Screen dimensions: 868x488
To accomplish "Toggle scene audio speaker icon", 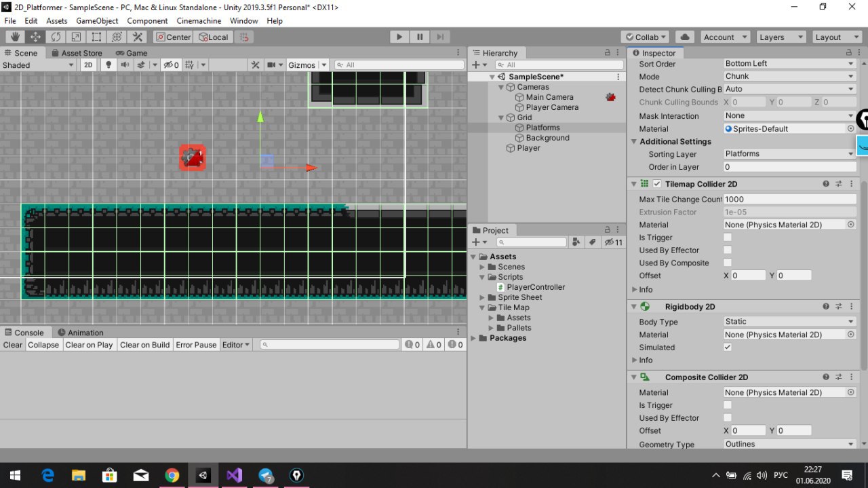I will coord(124,65).
